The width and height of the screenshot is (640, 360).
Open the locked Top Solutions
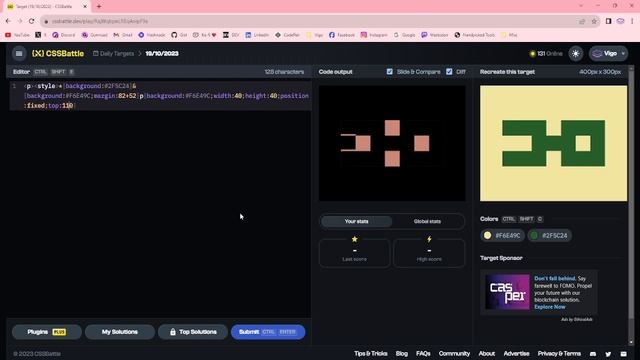click(193, 332)
